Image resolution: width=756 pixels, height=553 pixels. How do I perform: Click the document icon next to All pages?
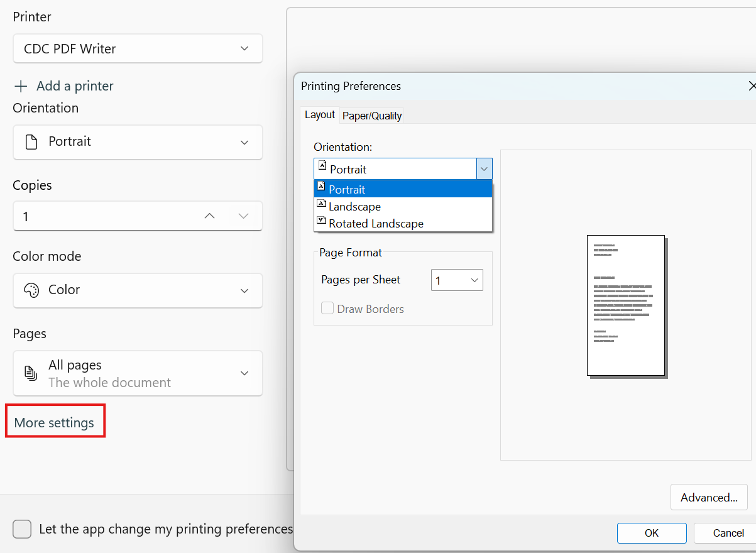tap(31, 372)
